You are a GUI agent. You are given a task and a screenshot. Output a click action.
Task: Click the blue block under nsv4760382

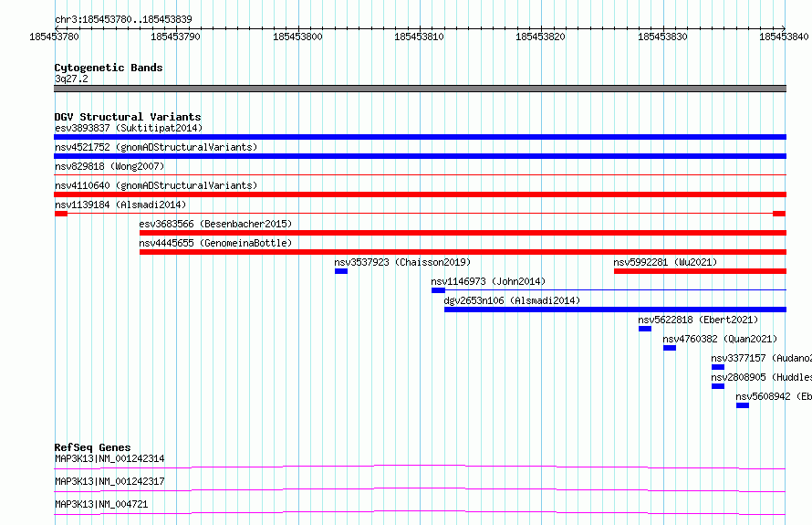click(x=670, y=348)
